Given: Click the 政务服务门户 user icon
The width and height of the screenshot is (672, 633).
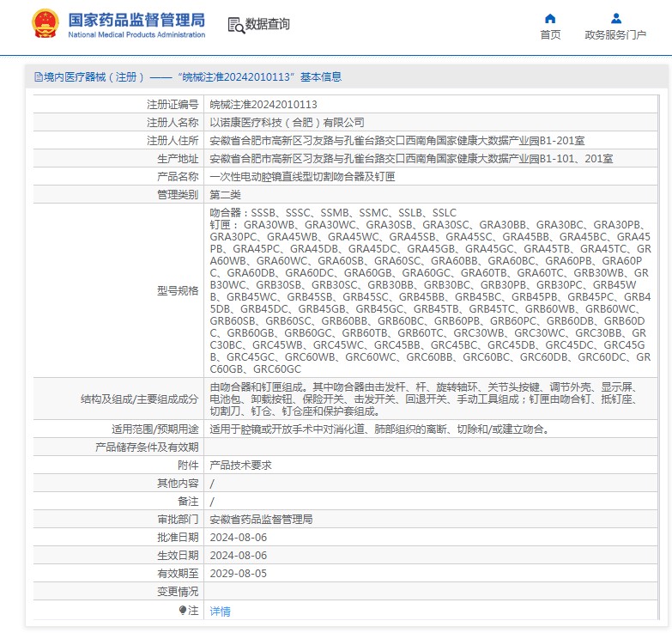Looking at the screenshot, I should [x=616, y=18].
